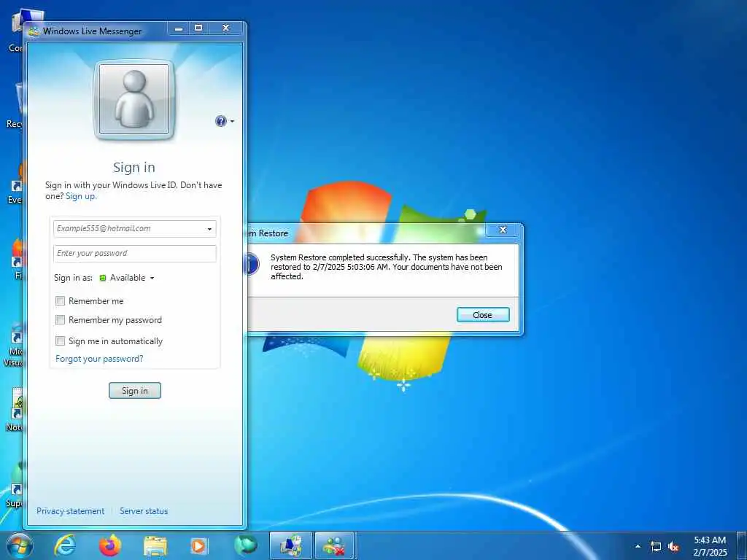Open Windows Media Player on taskbar

[198, 546]
